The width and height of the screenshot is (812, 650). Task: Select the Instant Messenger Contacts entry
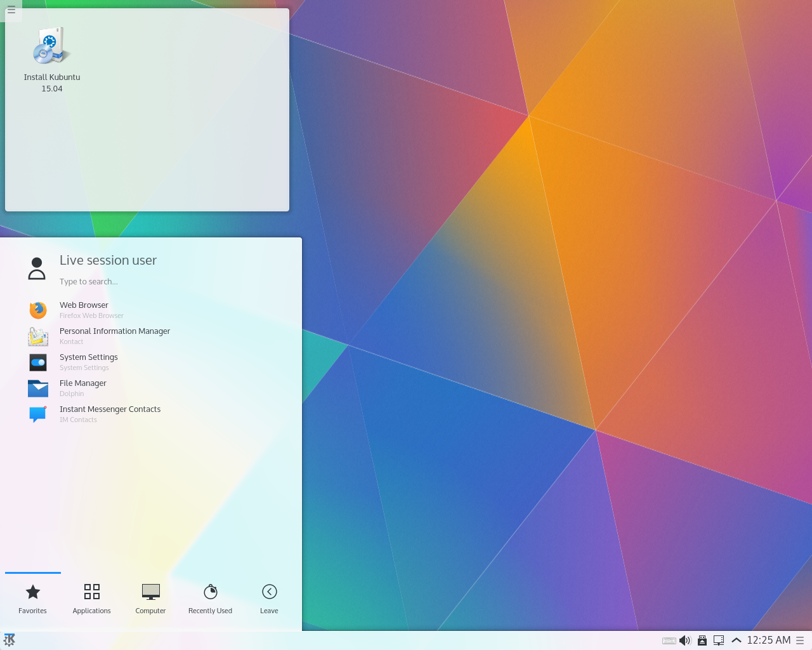152,414
